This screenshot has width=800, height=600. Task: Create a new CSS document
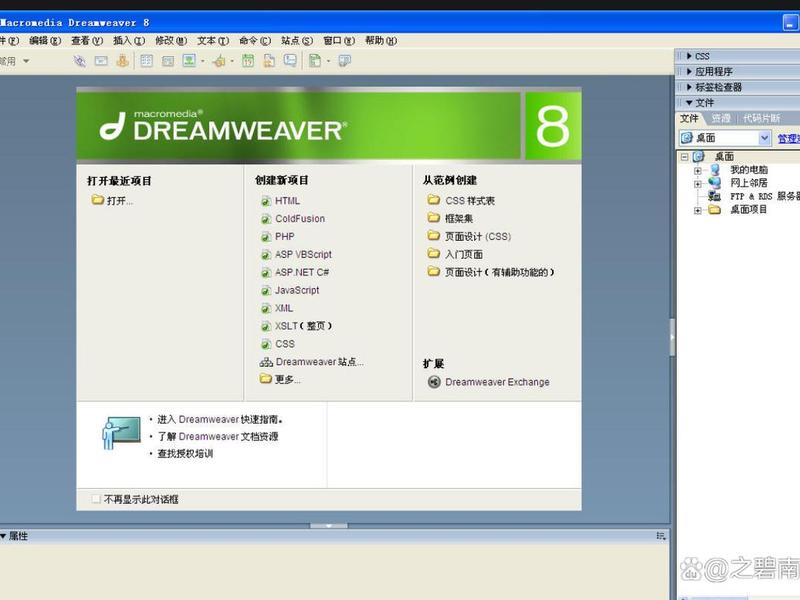285,344
